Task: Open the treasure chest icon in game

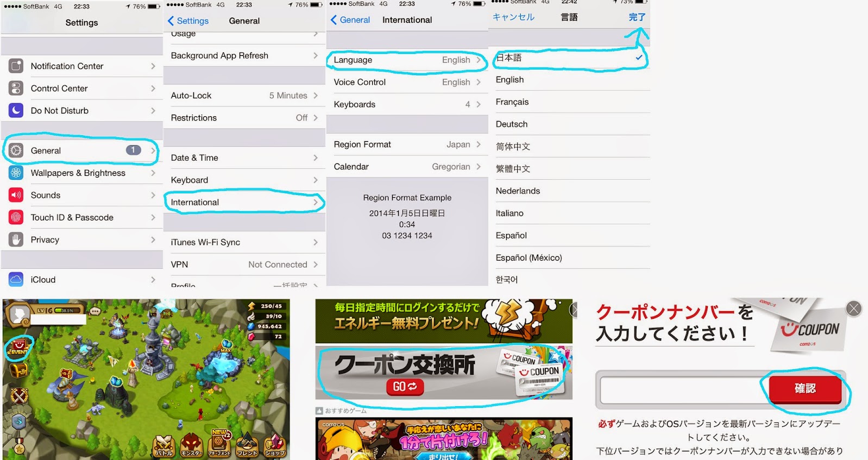Action: coord(19,371)
